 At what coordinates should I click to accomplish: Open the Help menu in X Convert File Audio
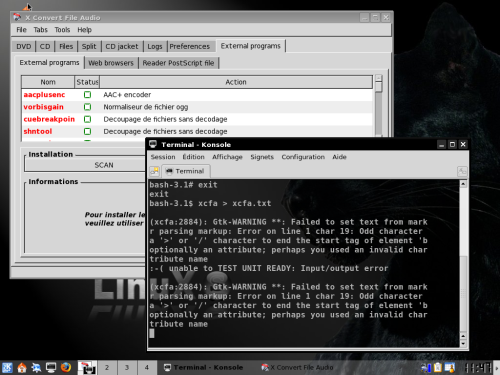pos(84,30)
